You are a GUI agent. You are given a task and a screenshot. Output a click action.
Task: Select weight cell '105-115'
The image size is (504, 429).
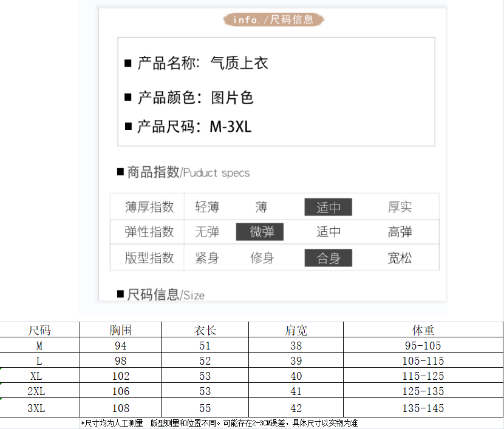(x=423, y=360)
